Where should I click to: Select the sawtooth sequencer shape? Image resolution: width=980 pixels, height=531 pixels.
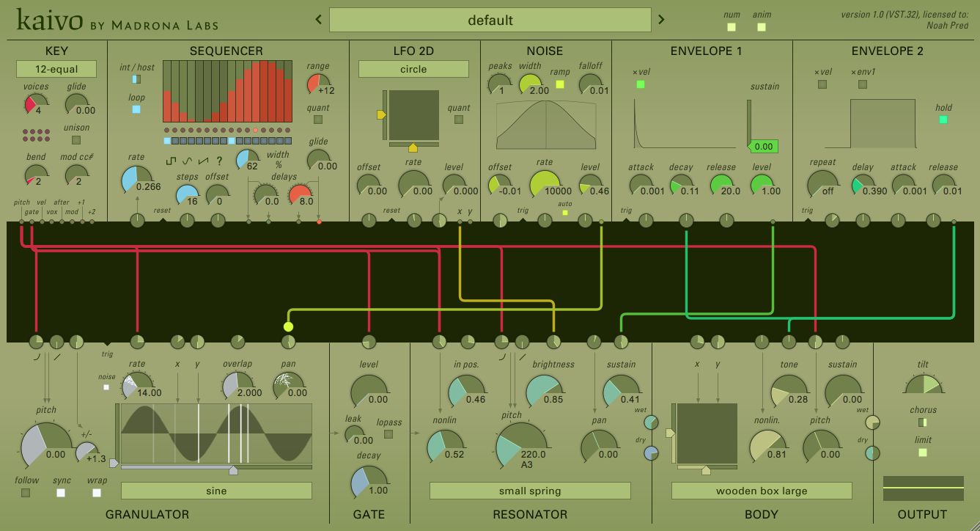point(202,160)
